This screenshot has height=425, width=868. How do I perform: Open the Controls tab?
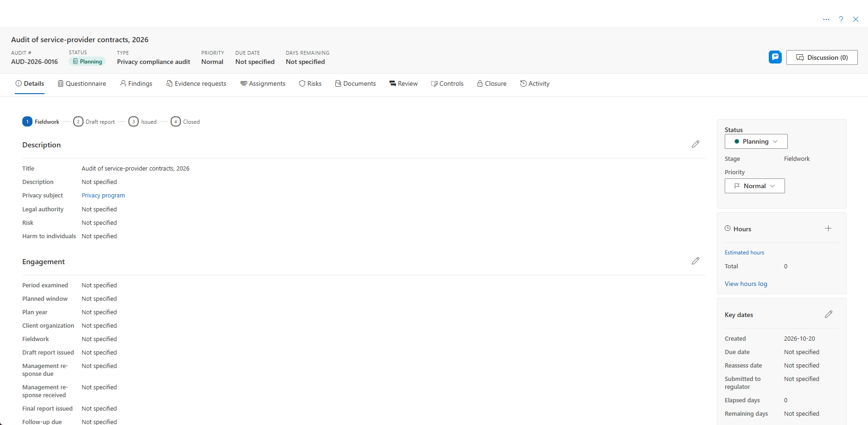click(x=447, y=84)
